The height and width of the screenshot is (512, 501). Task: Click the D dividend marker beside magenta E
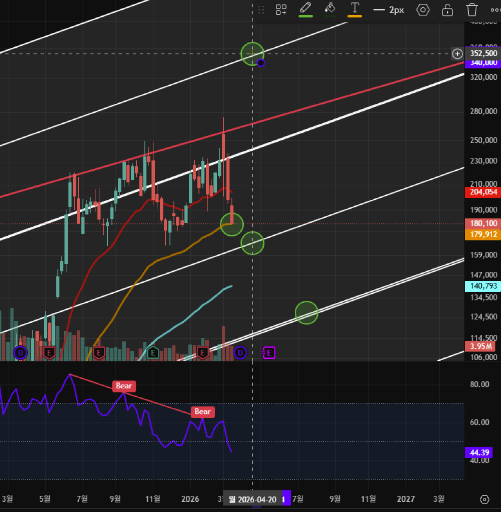[240, 353]
